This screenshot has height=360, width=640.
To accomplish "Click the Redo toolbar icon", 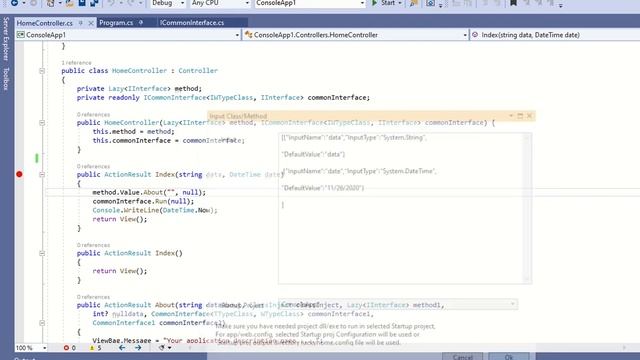I will [131, 3].
